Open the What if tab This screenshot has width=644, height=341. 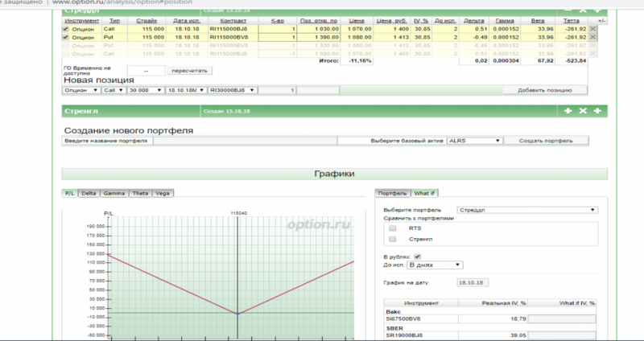coord(424,193)
